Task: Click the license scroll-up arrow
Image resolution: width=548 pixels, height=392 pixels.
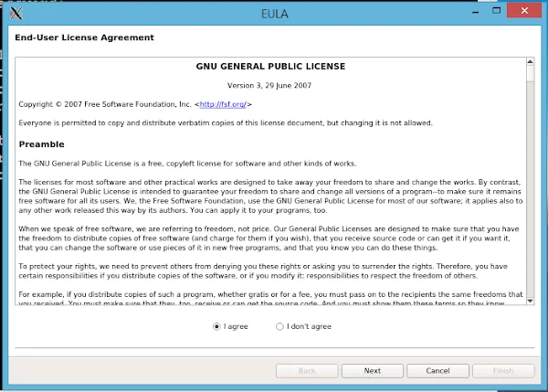Action: coord(530,61)
